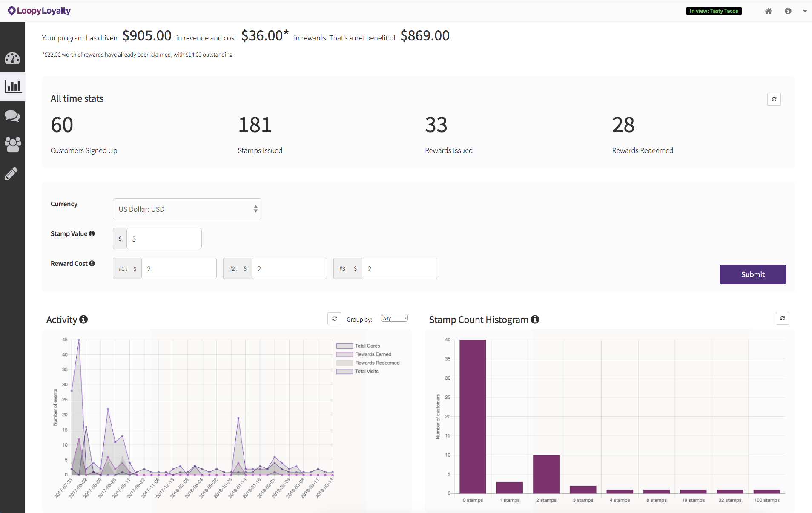812x513 pixels.
Task: Open the Loopy Loyalty logo menu item
Action: pos(39,11)
